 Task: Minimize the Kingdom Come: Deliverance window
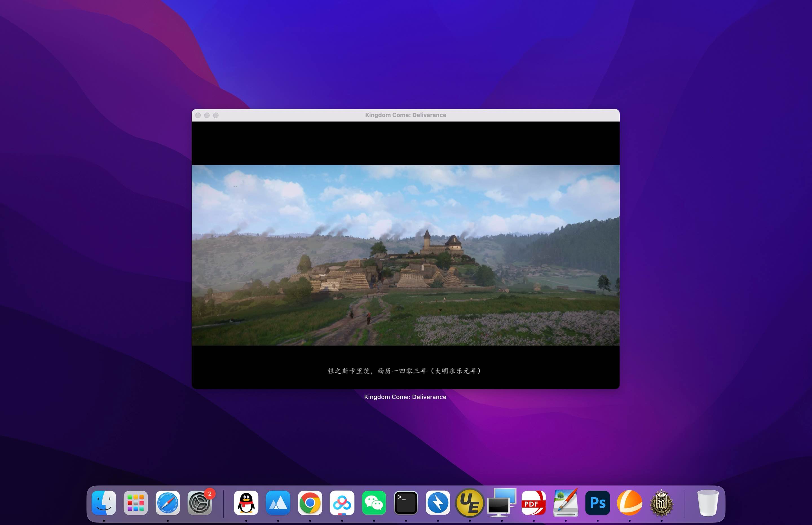(x=207, y=115)
